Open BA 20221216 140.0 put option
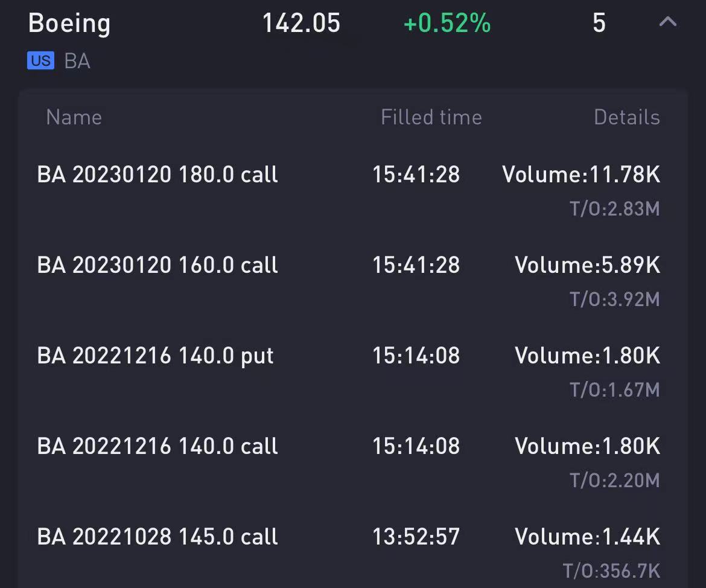This screenshot has width=706, height=588. [x=155, y=356]
